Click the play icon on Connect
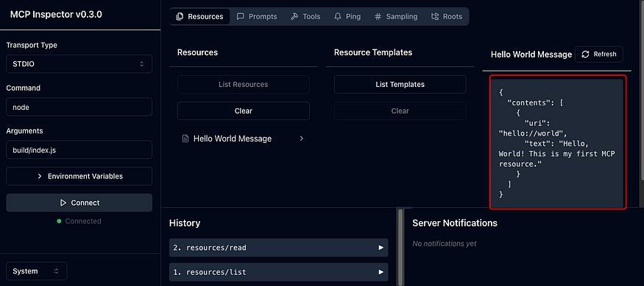 (63, 203)
